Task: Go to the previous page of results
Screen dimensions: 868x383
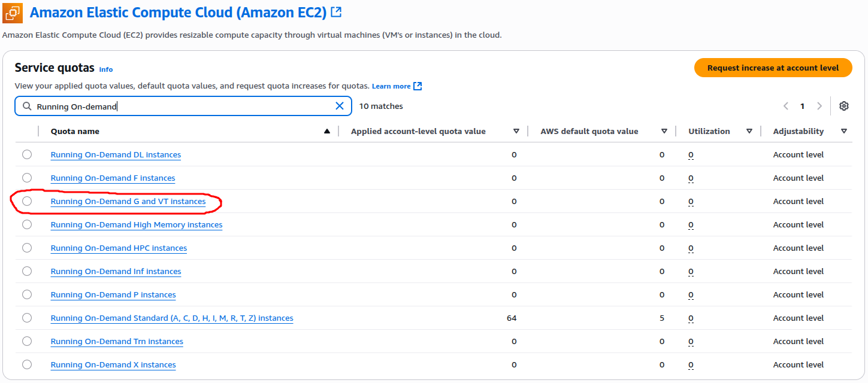Action: (x=786, y=106)
